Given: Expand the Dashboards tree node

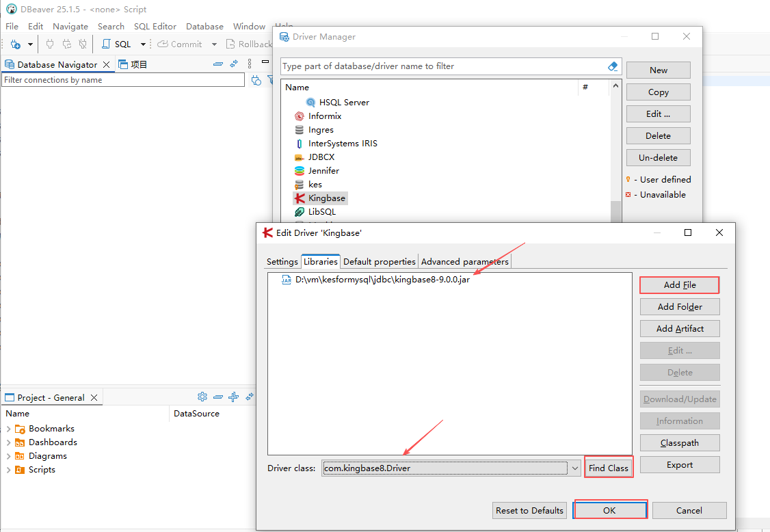Looking at the screenshot, I should pyautogui.click(x=8, y=442).
